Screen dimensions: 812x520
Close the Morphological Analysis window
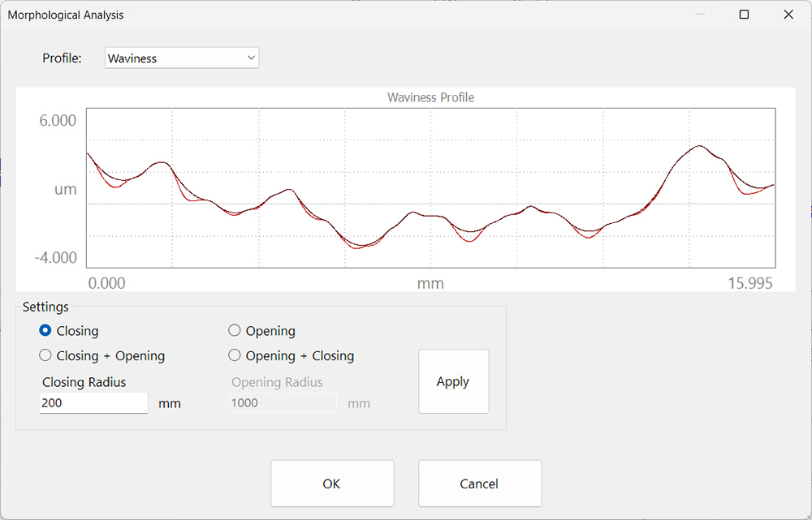click(788, 15)
